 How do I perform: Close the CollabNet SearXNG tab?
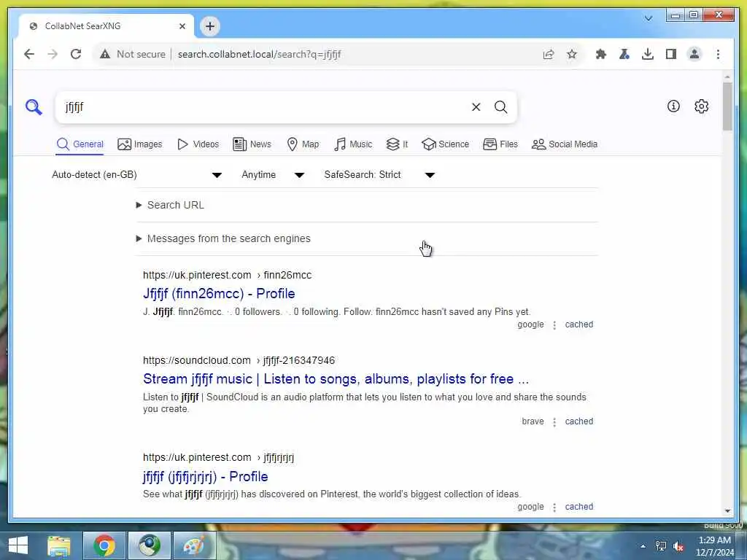182,26
